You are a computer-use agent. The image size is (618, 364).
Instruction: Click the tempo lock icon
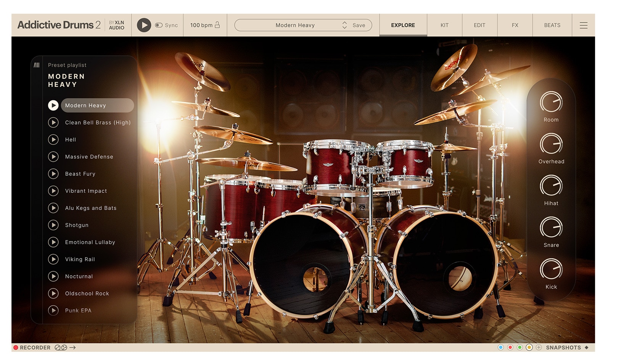coord(217,25)
